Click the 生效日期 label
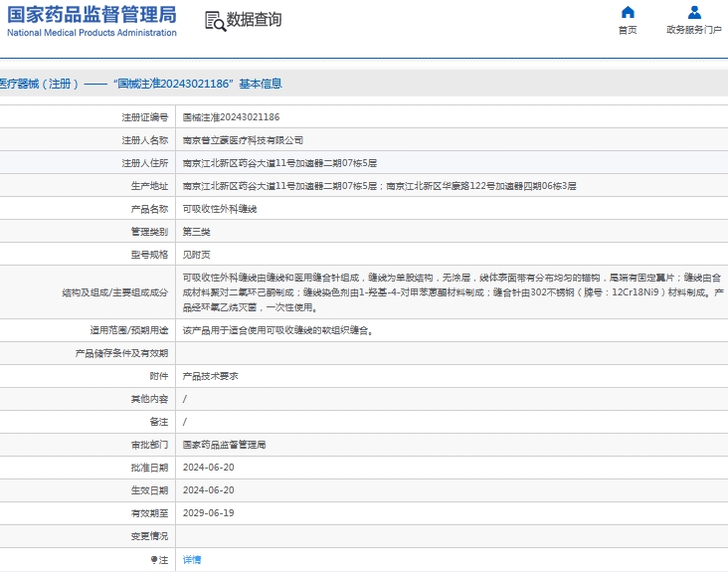The image size is (728, 572). coord(149,490)
